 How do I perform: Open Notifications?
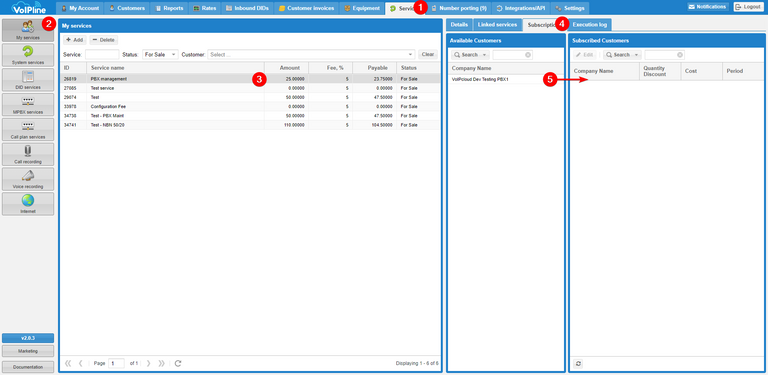707,7
